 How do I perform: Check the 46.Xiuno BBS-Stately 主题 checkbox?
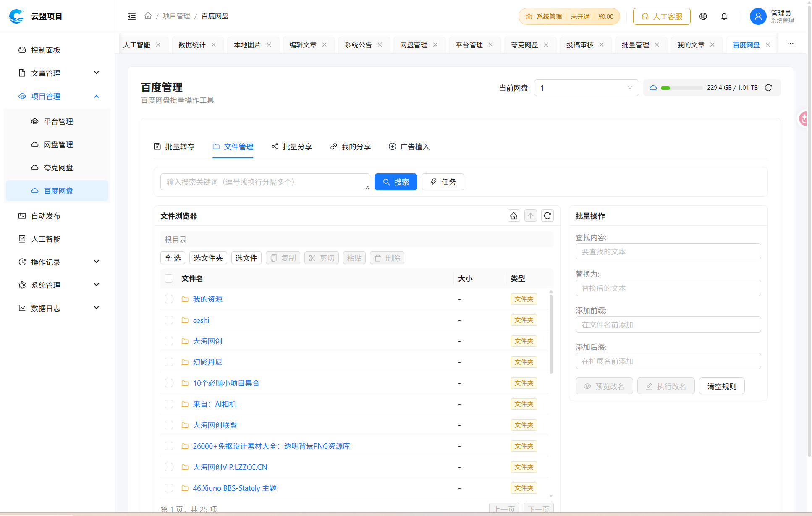tap(169, 488)
